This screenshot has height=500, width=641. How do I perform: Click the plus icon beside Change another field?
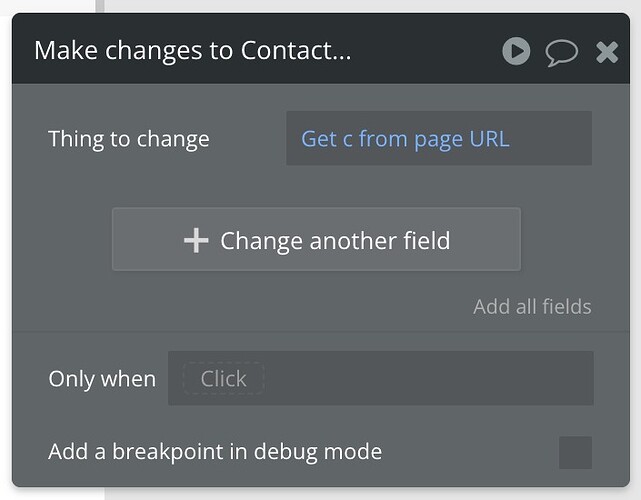196,240
